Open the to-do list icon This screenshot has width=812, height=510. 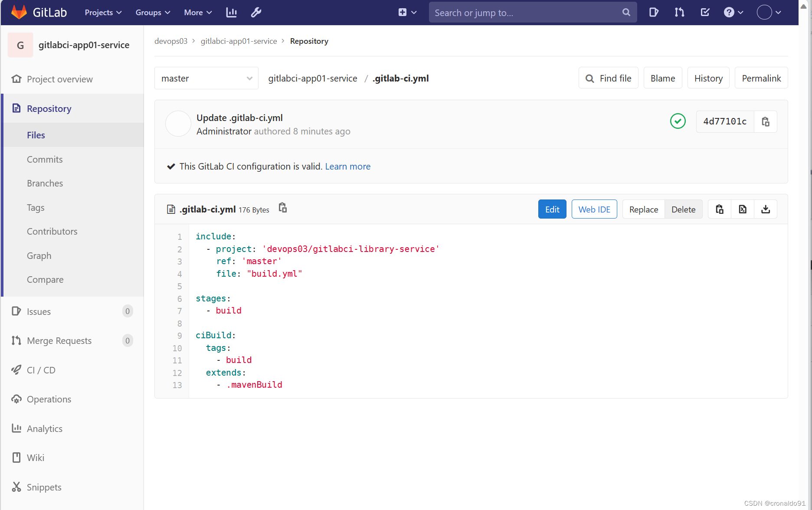[x=705, y=12]
